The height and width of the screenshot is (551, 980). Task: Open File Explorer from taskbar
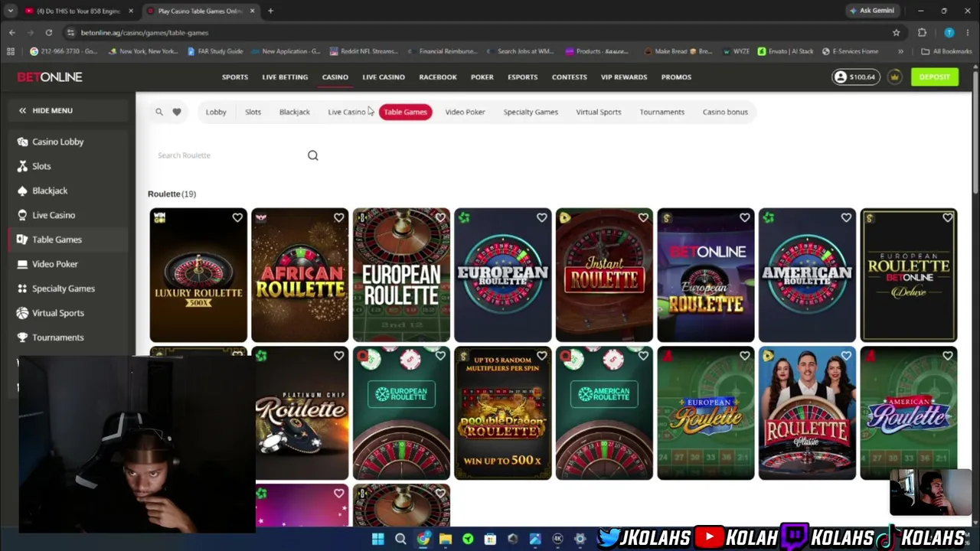tap(445, 539)
